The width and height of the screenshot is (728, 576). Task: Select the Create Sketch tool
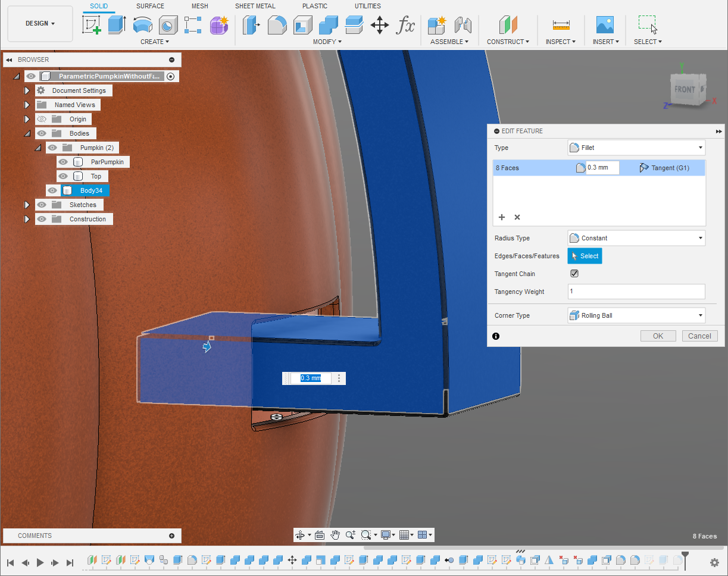click(x=91, y=25)
